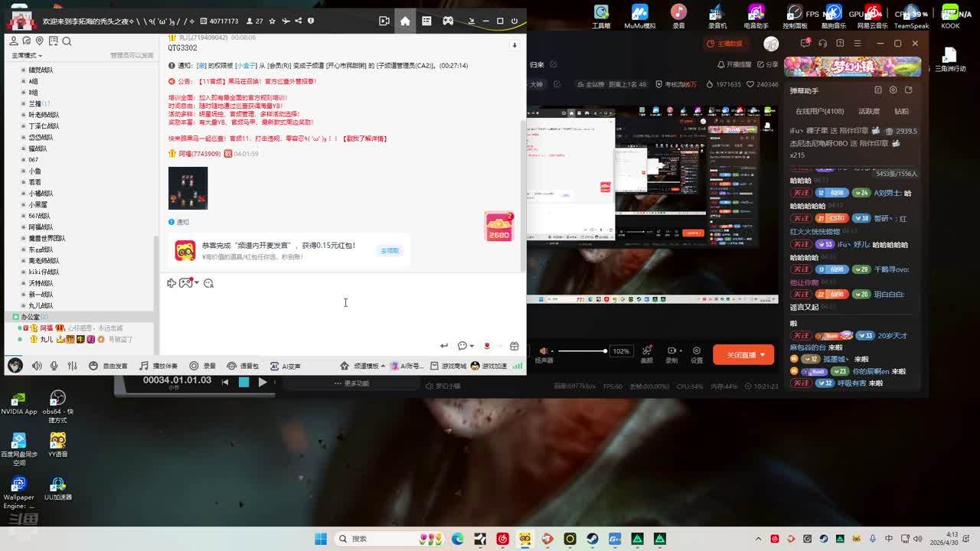980x551 pixels.
Task: Open the Wallpaper Engine desktop icon
Action: [x=19, y=494]
